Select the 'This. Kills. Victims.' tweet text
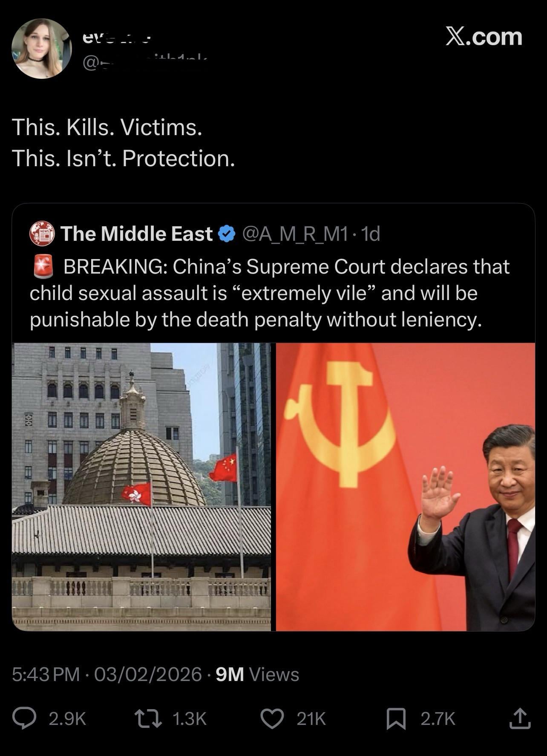547x756 pixels. pos(107,127)
